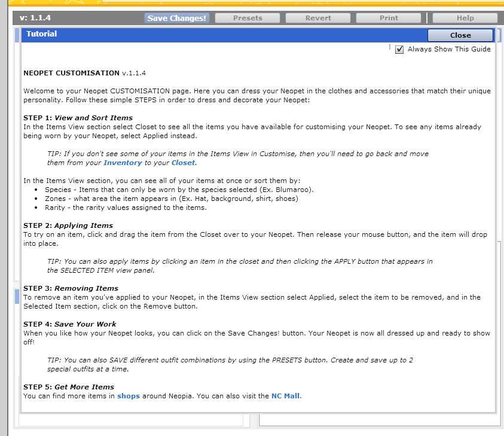This screenshot has width=504, height=436.
Task: Open the Presets menu
Action: tap(248, 18)
